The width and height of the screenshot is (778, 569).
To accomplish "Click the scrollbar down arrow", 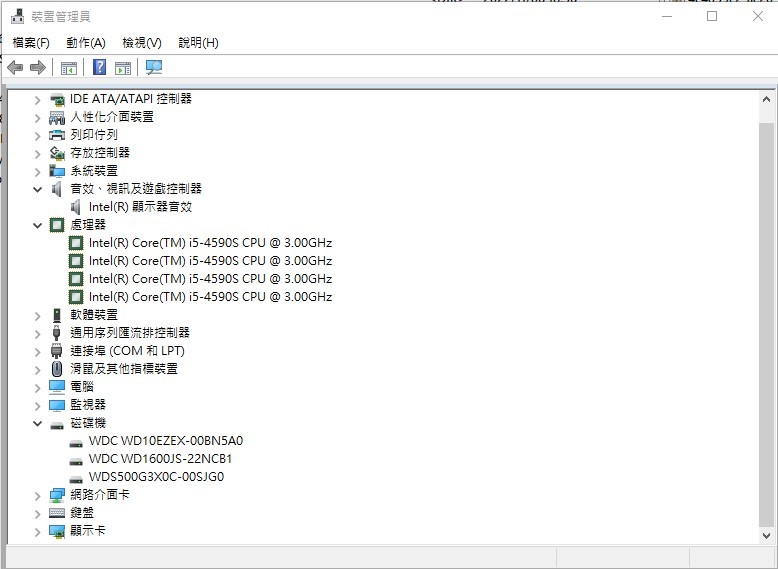I will coord(766,536).
